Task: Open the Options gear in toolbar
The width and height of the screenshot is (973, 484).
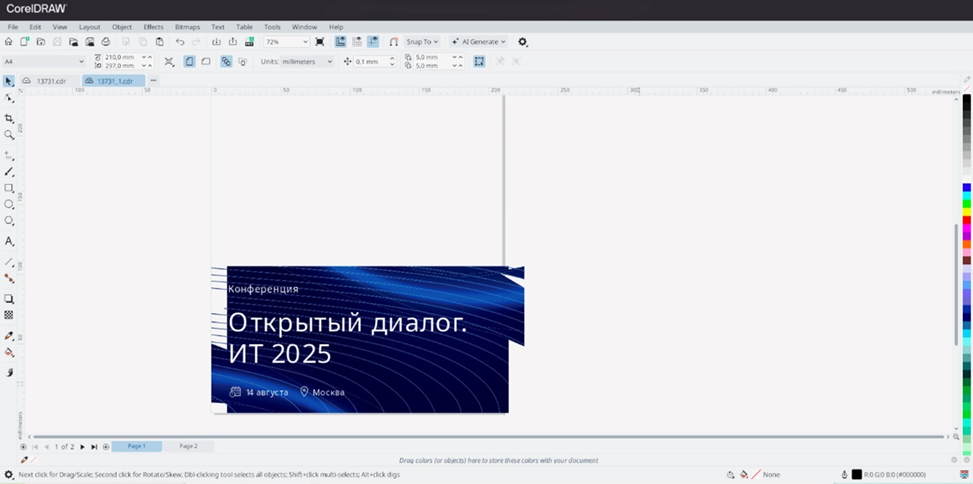Action: click(x=522, y=42)
